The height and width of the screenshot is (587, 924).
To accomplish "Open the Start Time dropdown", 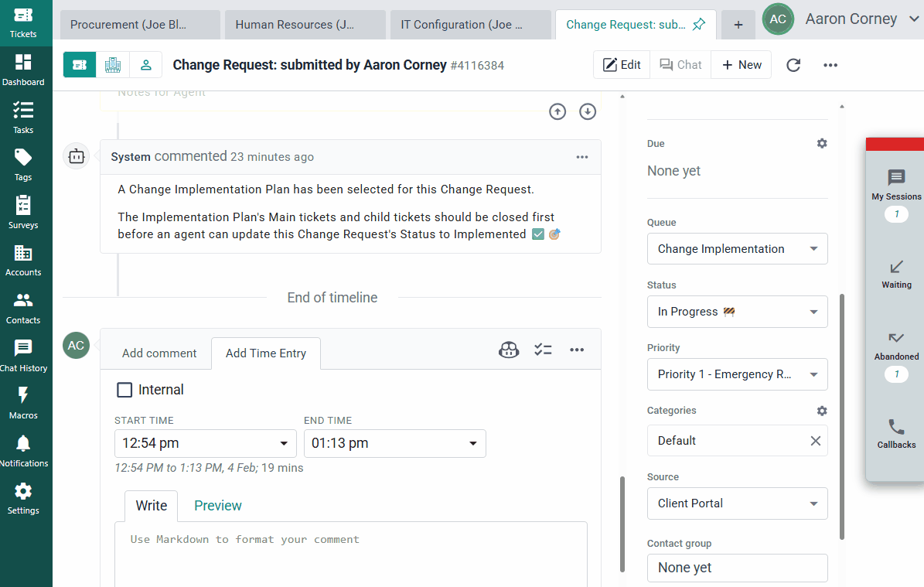I will [x=205, y=443].
